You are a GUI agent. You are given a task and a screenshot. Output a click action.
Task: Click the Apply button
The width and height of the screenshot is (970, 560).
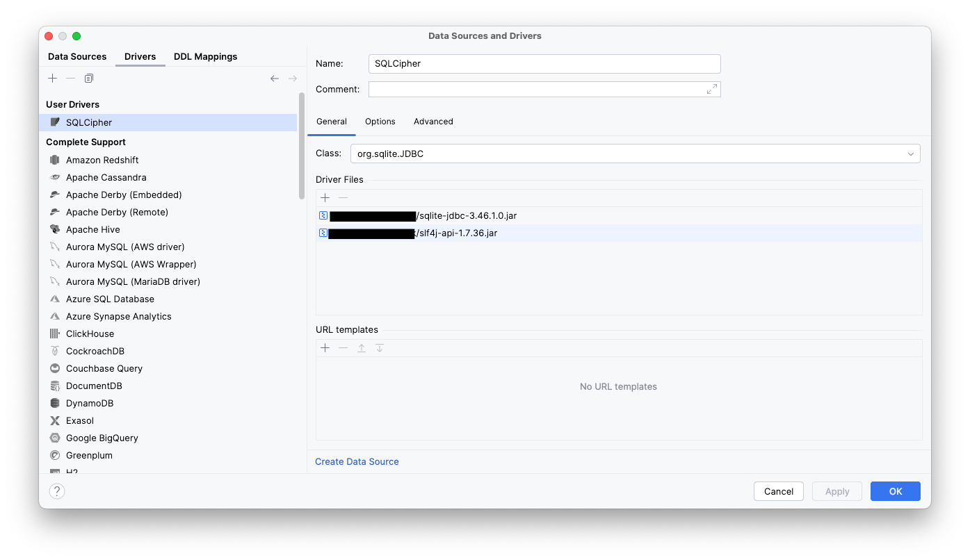[x=837, y=491]
